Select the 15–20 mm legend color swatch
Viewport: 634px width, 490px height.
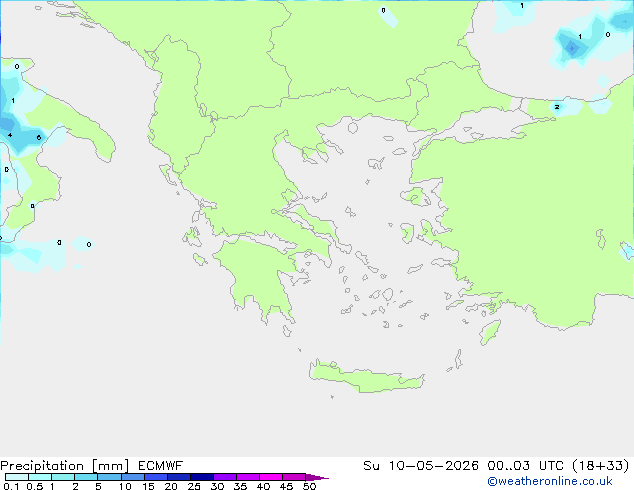[x=156, y=477]
